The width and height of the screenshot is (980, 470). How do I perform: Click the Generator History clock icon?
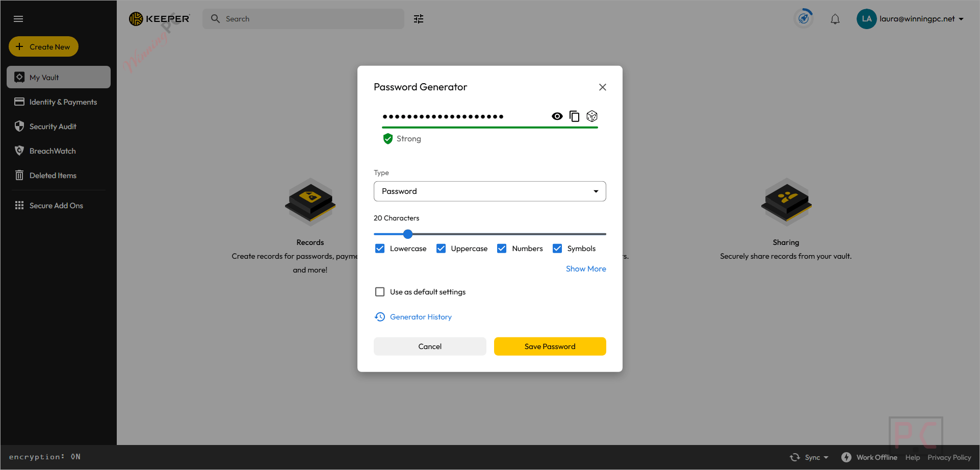(x=380, y=317)
